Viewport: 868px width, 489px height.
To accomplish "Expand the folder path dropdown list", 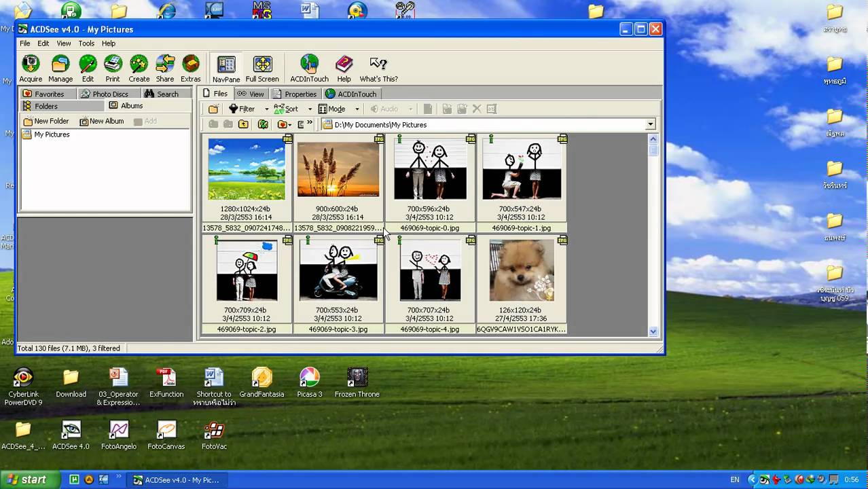I will pyautogui.click(x=650, y=124).
